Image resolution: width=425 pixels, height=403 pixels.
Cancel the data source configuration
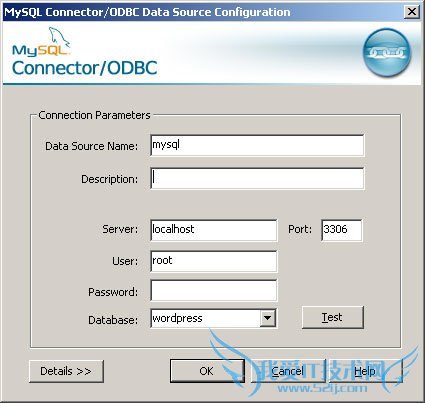pos(288,371)
